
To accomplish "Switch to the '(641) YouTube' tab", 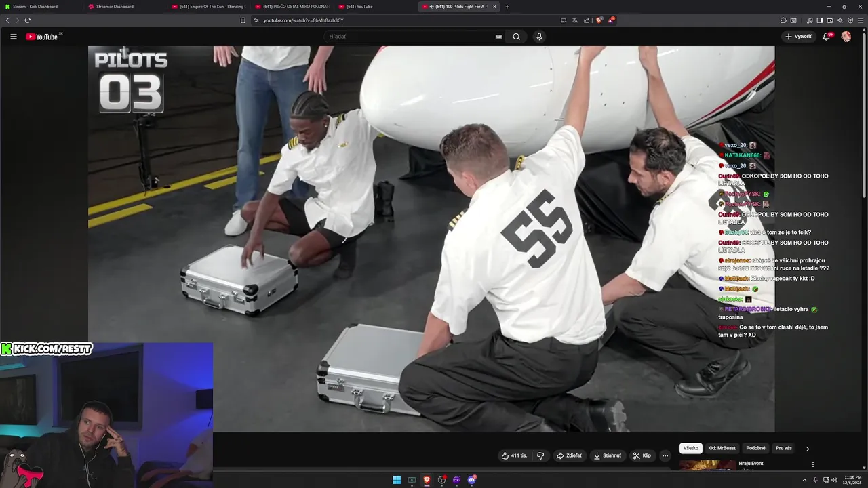I will click(x=374, y=7).
